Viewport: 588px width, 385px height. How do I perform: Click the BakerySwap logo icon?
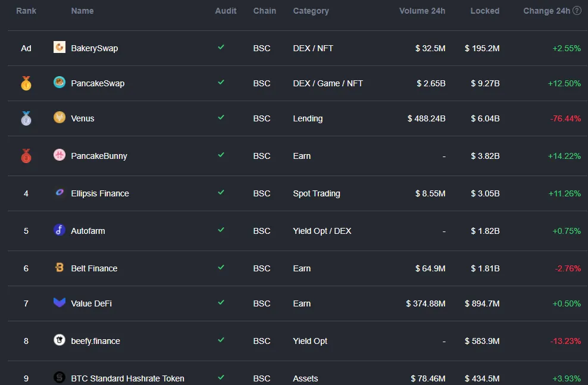coord(60,47)
